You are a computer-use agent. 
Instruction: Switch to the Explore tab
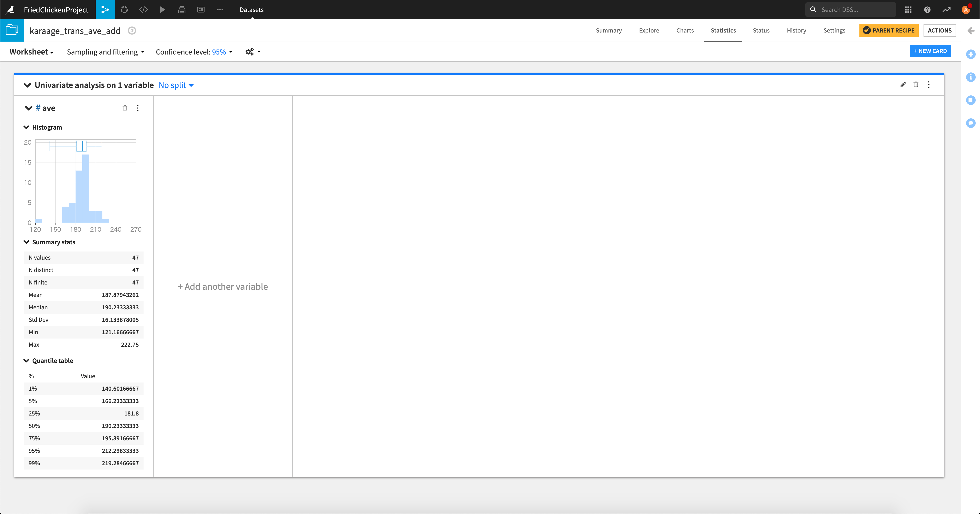tap(649, 30)
